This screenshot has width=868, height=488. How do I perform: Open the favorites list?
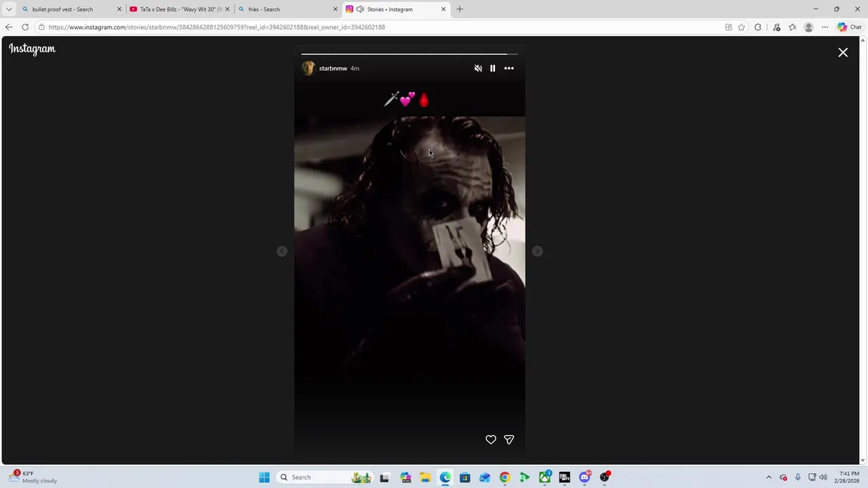pyautogui.click(x=792, y=27)
